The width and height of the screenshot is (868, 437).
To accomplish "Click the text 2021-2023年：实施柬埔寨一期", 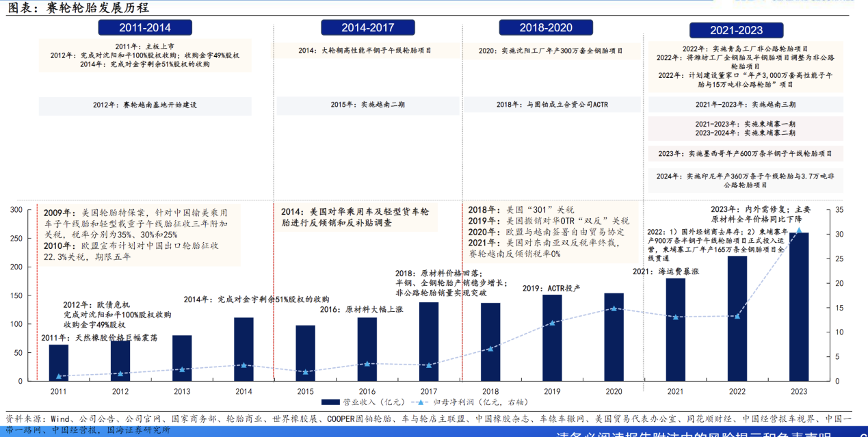I will 745,124.
